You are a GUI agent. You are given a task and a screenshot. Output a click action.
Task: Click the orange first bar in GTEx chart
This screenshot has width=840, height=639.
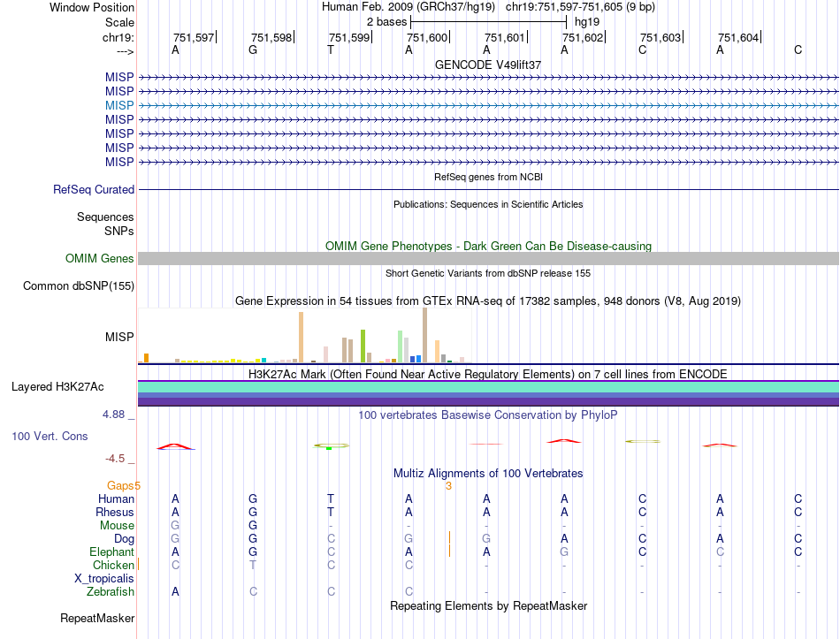146,358
